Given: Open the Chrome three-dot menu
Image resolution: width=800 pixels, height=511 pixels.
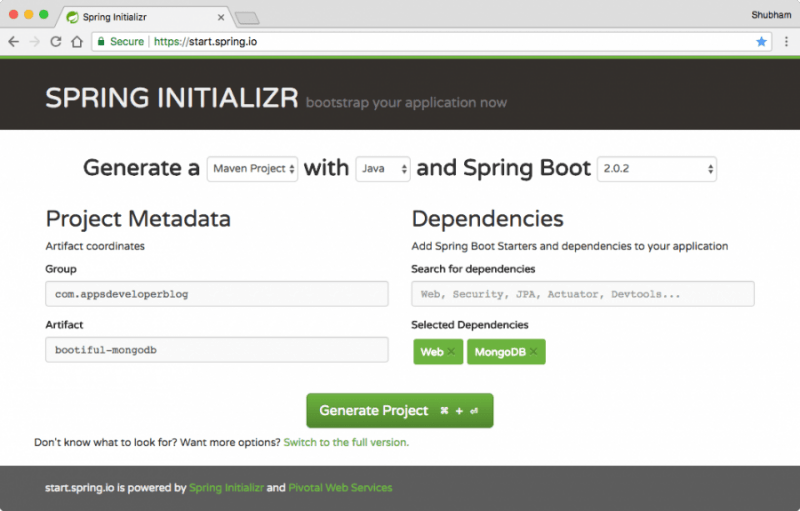Looking at the screenshot, I should 784,42.
